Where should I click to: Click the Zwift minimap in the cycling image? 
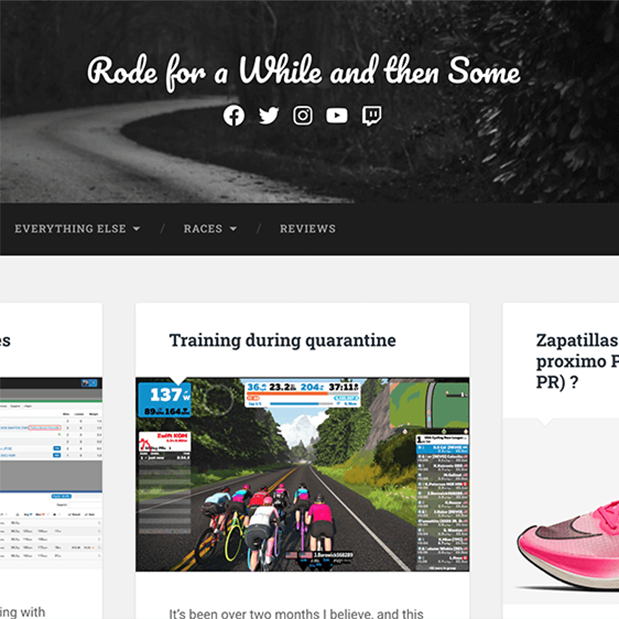[x=429, y=403]
